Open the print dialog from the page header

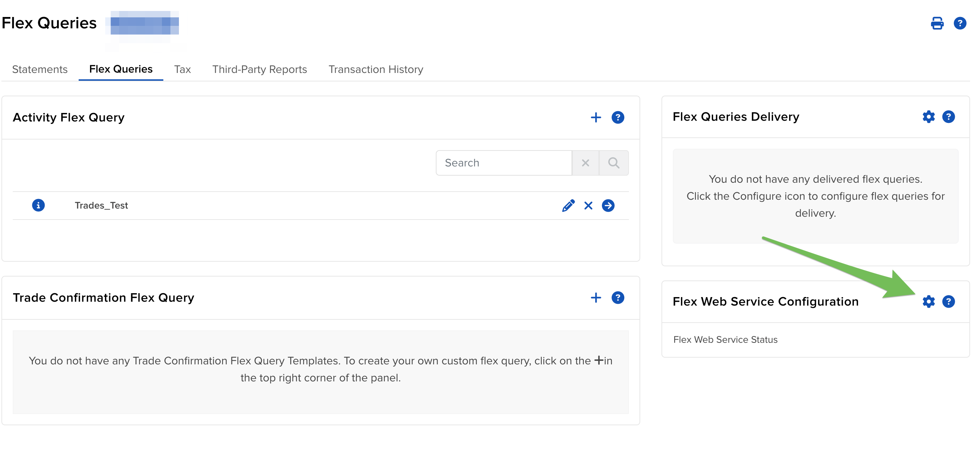[x=937, y=23]
